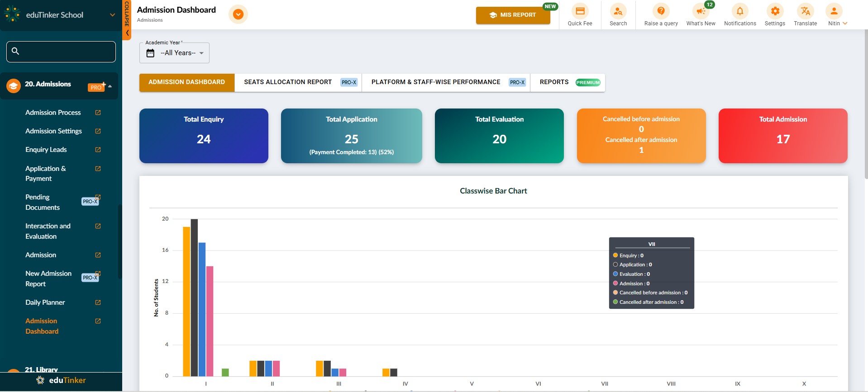Open Admission Settings in the sidebar
This screenshot has height=392, width=868.
click(53, 131)
